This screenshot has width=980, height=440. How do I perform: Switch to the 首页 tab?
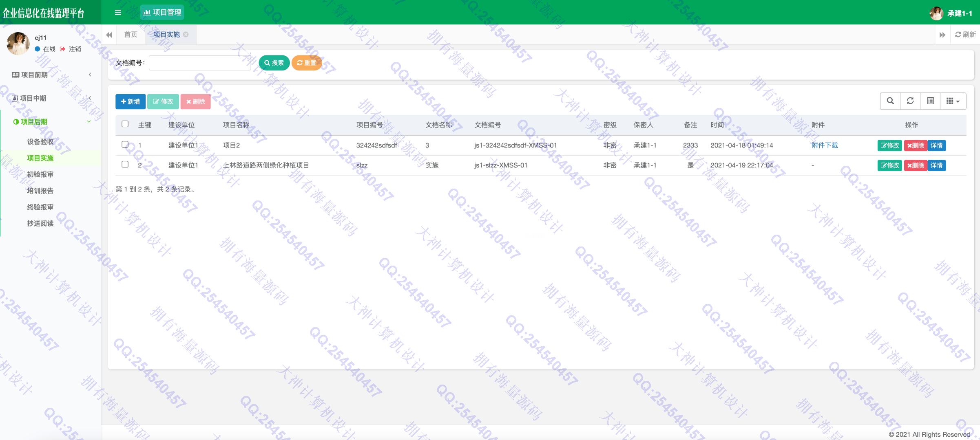click(131, 35)
